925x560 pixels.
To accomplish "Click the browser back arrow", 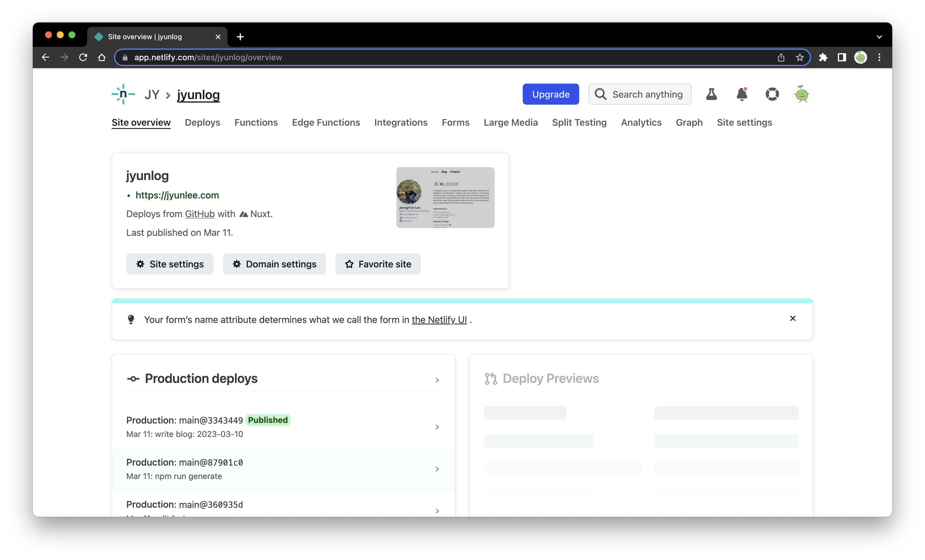I will pos(45,57).
